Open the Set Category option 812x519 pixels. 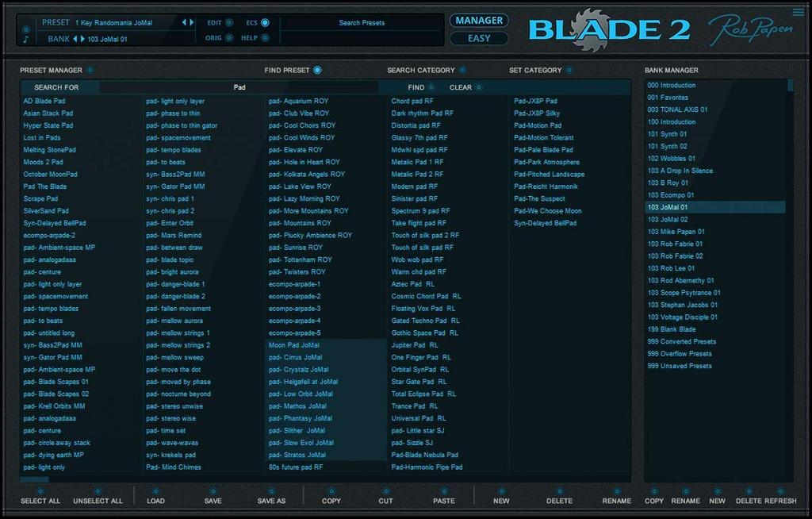coord(569,71)
